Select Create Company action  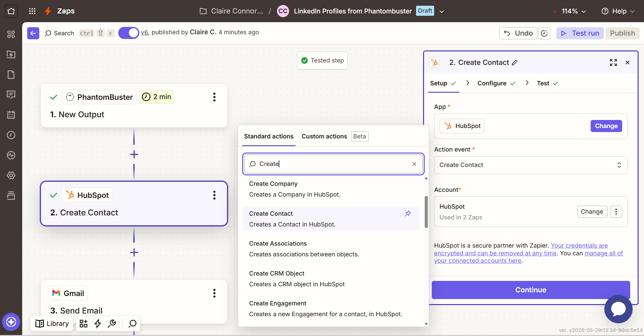click(331, 189)
